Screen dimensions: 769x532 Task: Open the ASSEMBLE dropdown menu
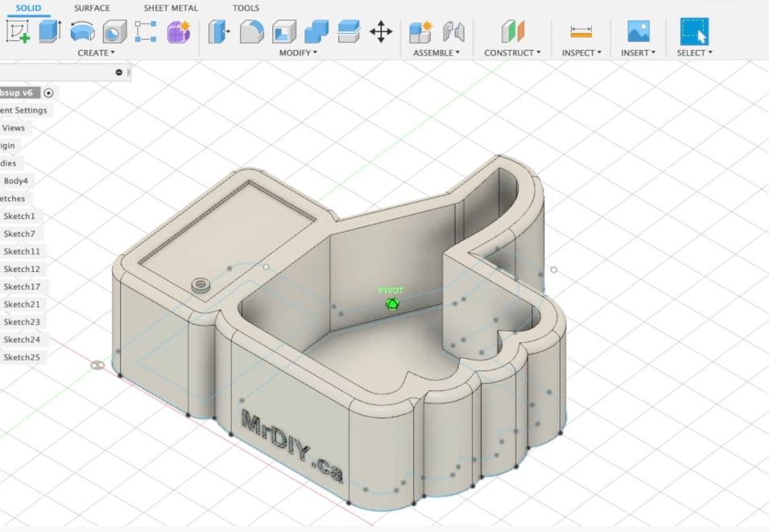point(436,52)
